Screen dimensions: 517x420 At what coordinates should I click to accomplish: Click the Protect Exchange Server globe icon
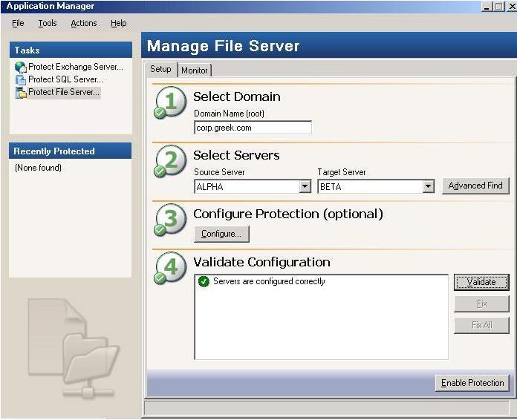click(x=21, y=67)
